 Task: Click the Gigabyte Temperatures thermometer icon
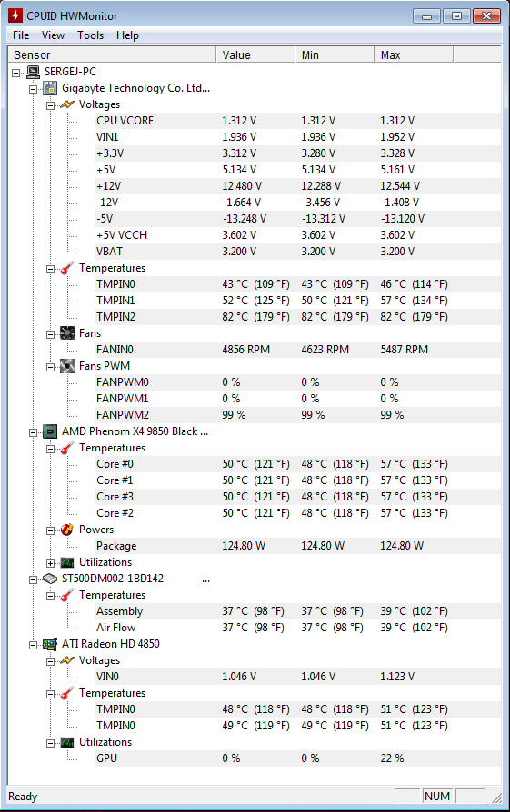point(67,268)
